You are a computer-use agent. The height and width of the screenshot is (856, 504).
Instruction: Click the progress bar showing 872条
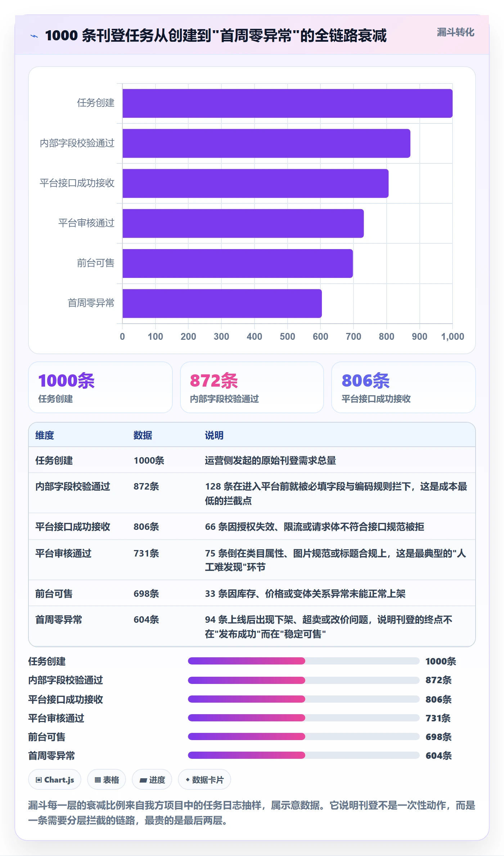point(303,680)
